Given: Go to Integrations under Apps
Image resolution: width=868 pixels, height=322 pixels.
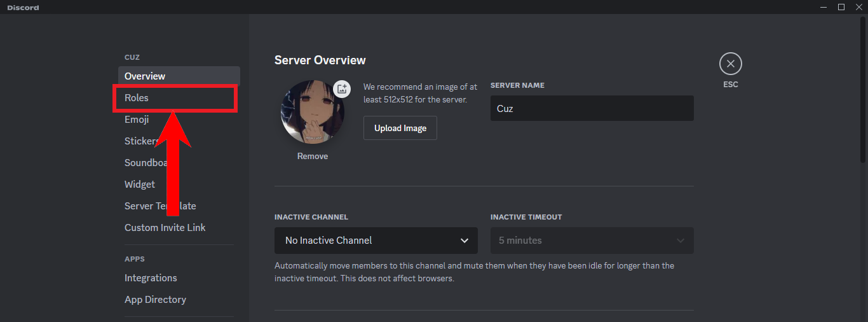Looking at the screenshot, I should (179, 278).
